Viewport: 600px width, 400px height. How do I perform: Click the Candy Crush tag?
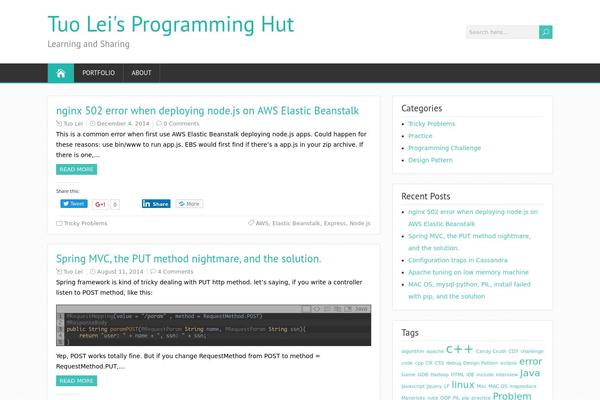pyautogui.click(x=491, y=351)
